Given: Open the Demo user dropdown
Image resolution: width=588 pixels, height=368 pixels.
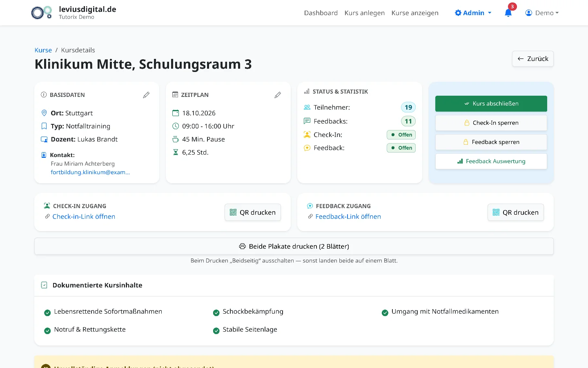Looking at the screenshot, I should [542, 13].
